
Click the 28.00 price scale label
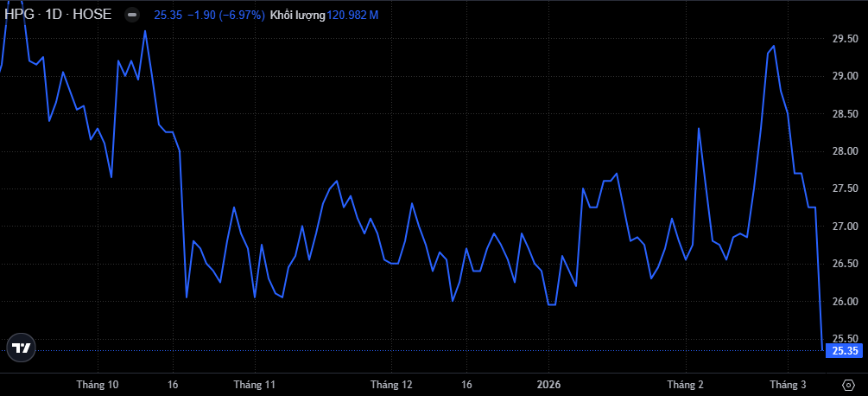[x=844, y=151]
